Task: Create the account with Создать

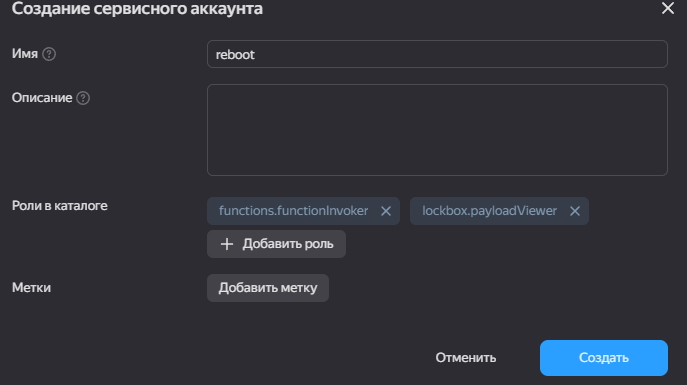Action: (x=604, y=358)
